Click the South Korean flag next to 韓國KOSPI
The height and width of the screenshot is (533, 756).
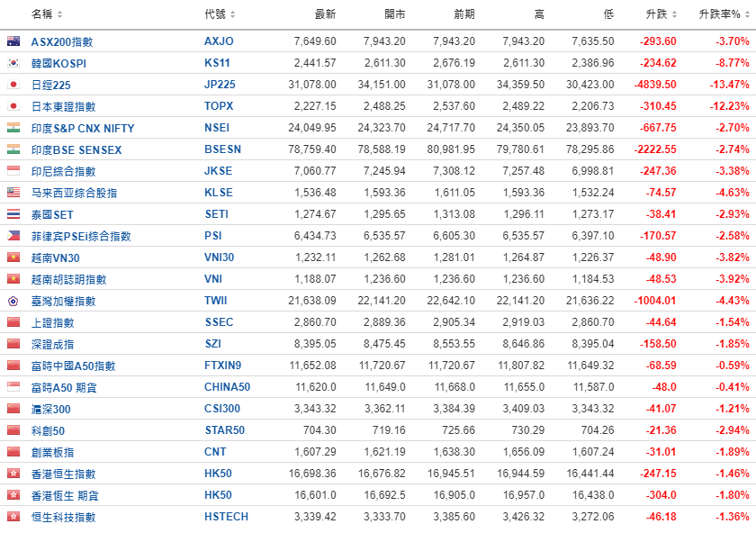point(13,63)
